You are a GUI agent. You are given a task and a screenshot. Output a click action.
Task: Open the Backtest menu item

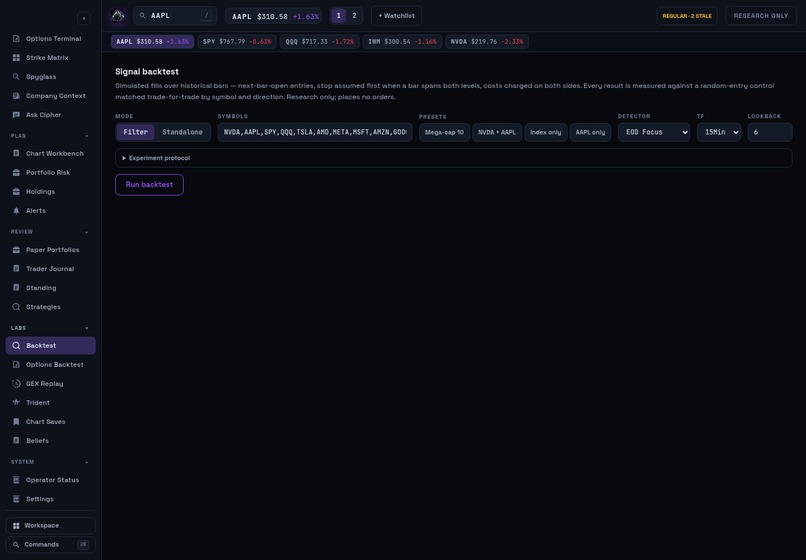(x=50, y=346)
